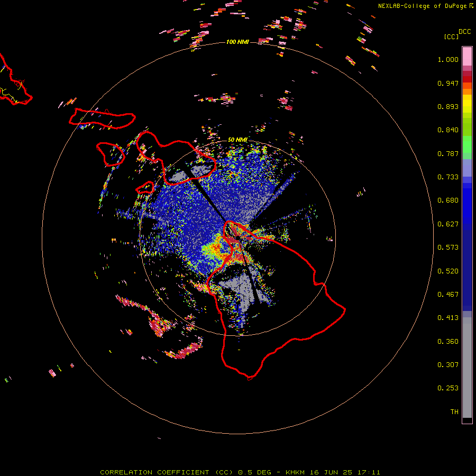The image size is (476, 476).
Task: Click the NEXLAB-College of DuPage credit text
Action: 423,6
